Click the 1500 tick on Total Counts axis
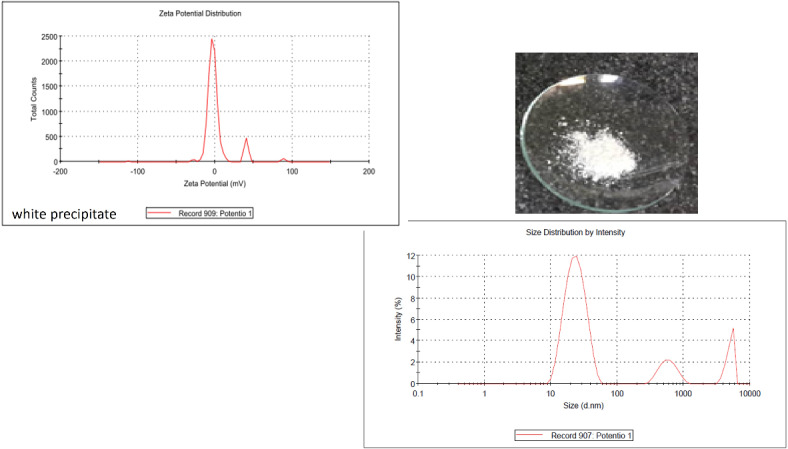The height and width of the screenshot is (449, 788). tap(50, 86)
